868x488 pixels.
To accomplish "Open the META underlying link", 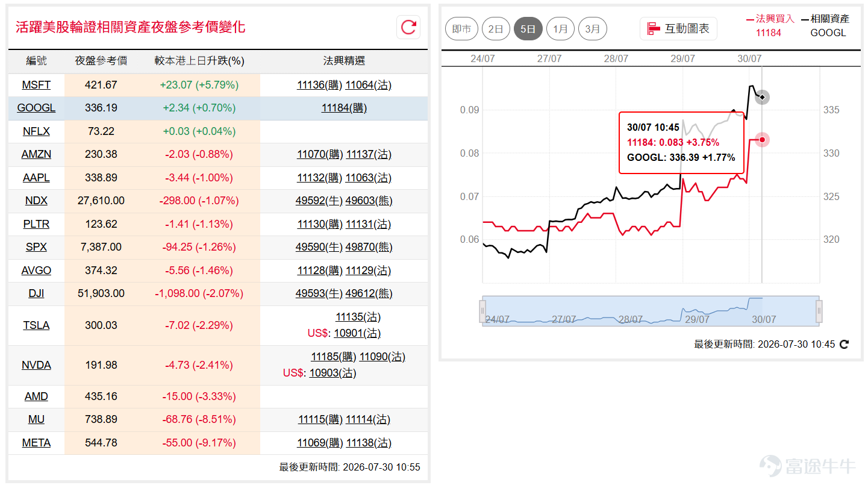I will (36, 443).
